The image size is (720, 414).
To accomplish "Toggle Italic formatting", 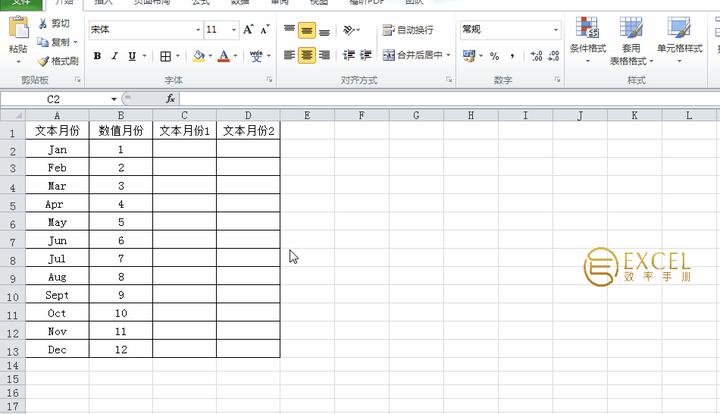I will pyautogui.click(x=114, y=56).
